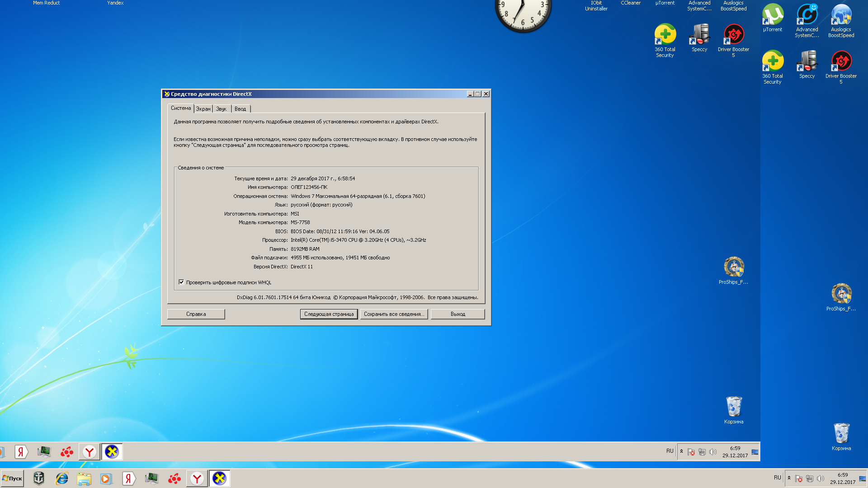868x488 pixels.
Task: Click Сохранить все сведения button
Action: tap(394, 314)
